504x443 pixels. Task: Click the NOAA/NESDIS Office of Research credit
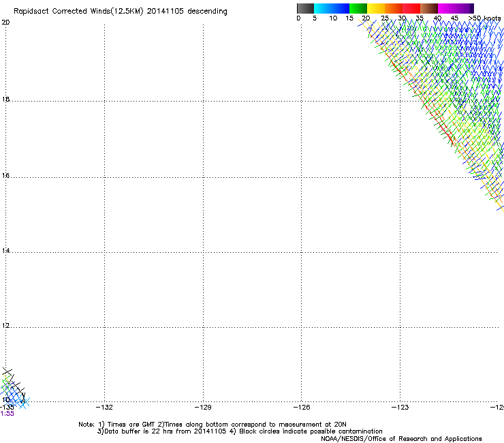tap(401, 439)
